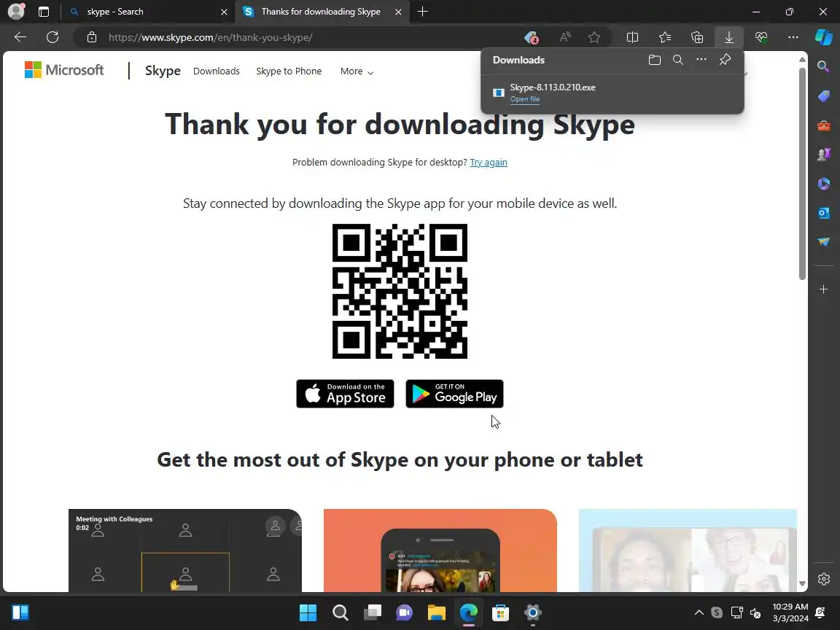840x630 pixels.
Task: Open the orange phone preview image
Action: click(440, 551)
